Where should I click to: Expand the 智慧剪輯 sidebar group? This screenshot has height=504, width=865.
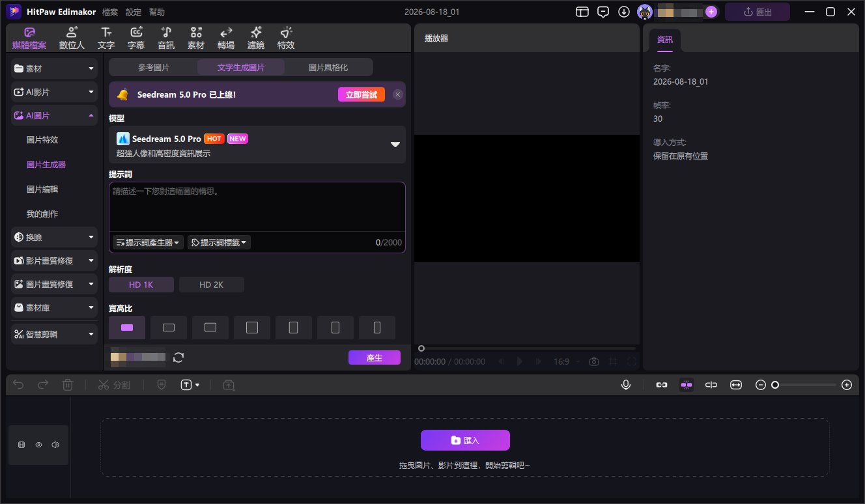point(55,334)
